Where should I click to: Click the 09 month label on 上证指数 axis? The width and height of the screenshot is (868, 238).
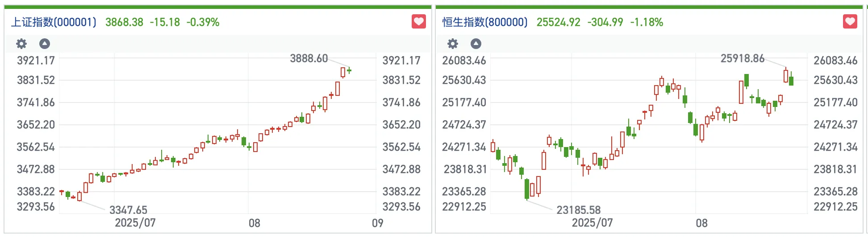click(x=377, y=223)
